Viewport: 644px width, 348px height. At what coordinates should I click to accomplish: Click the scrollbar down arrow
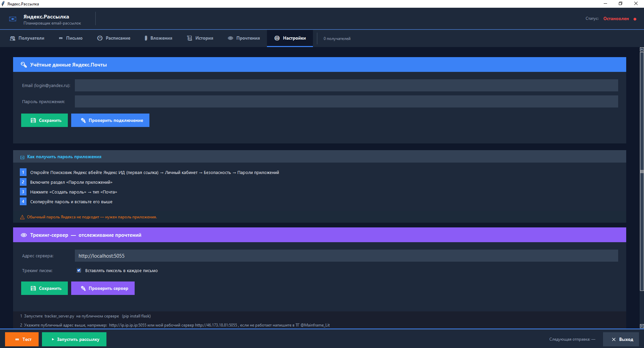642,326
